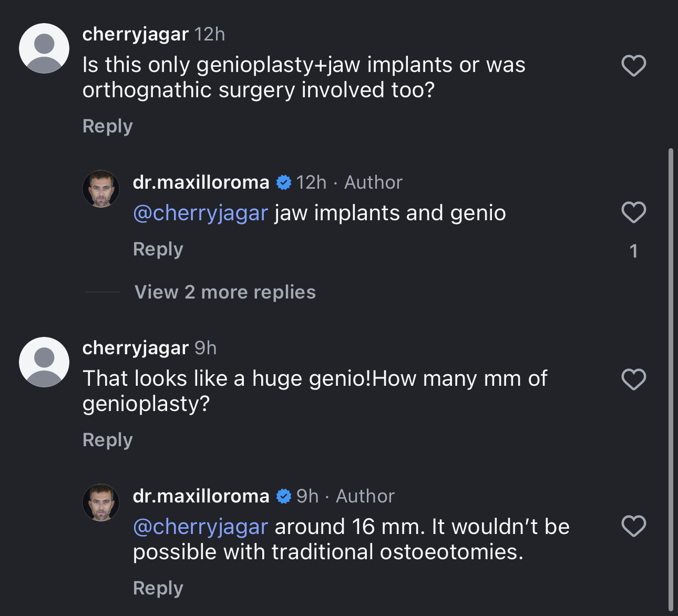This screenshot has width=678, height=616.
Task: Like the 'around 16 mm' reply
Action: coord(633,526)
